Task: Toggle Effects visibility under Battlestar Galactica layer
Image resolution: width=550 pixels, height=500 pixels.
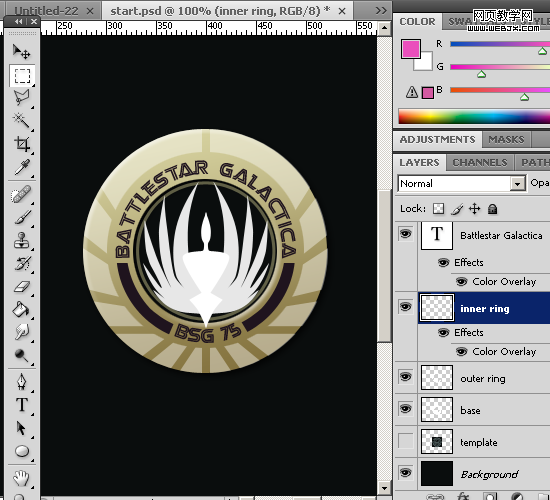Action: click(x=443, y=262)
